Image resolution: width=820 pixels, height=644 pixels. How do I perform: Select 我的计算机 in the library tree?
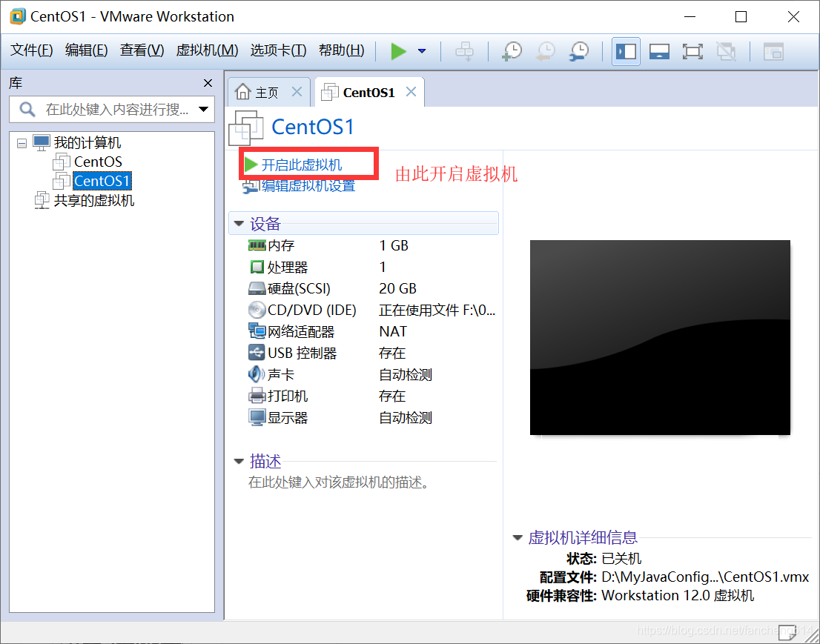point(87,143)
